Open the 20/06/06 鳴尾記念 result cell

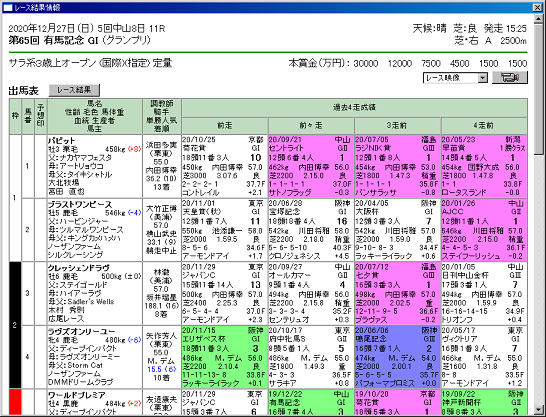point(397,357)
